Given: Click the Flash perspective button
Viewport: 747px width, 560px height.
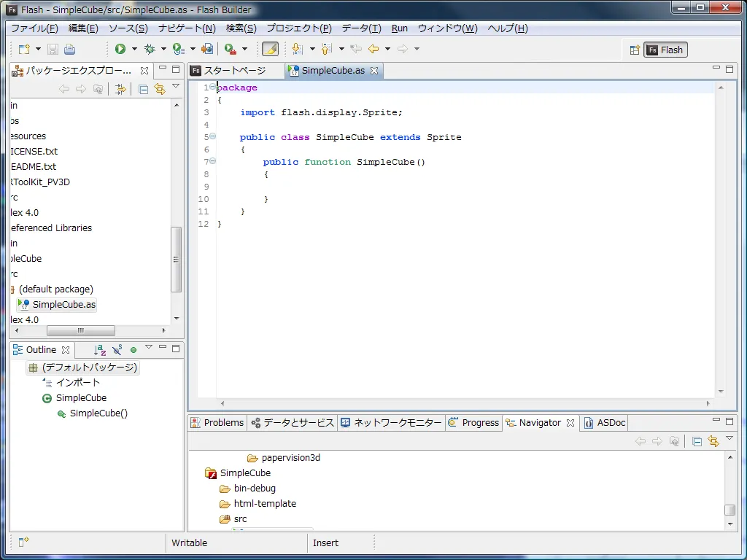Looking at the screenshot, I should coord(665,50).
